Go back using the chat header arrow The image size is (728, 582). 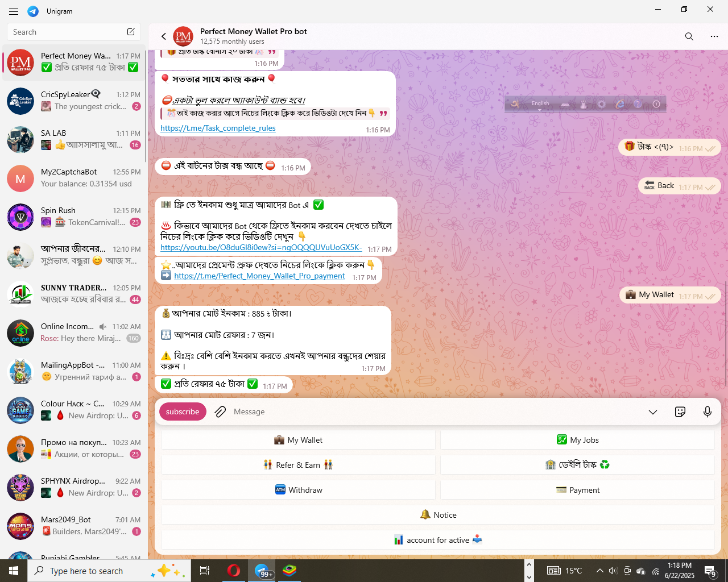click(164, 36)
